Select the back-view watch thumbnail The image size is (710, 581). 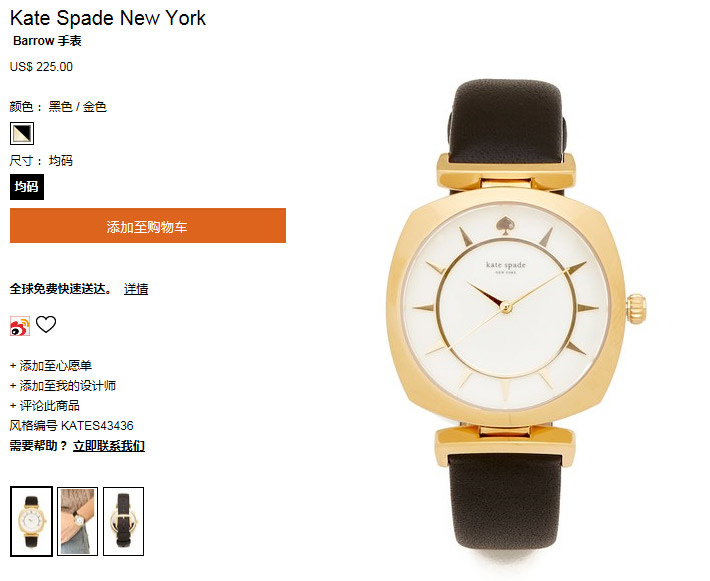tap(123, 521)
